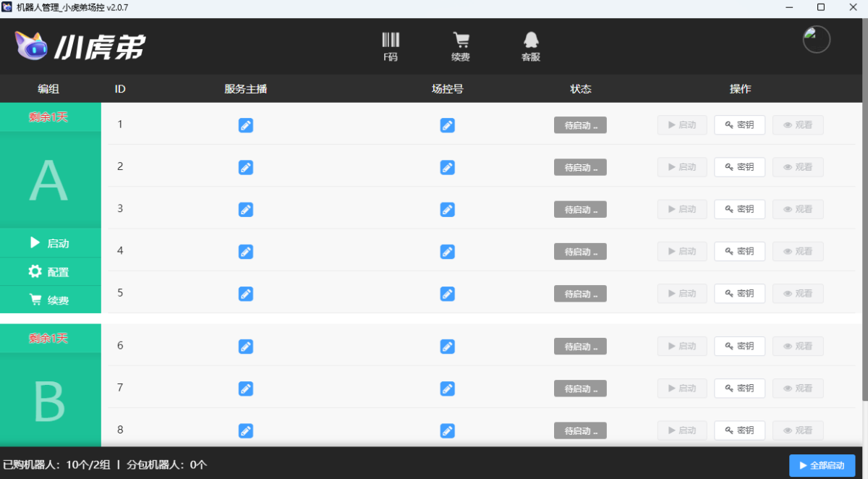Select 续费 in group A sidebar
This screenshot has width=868, height=479.
pos(50,300)
